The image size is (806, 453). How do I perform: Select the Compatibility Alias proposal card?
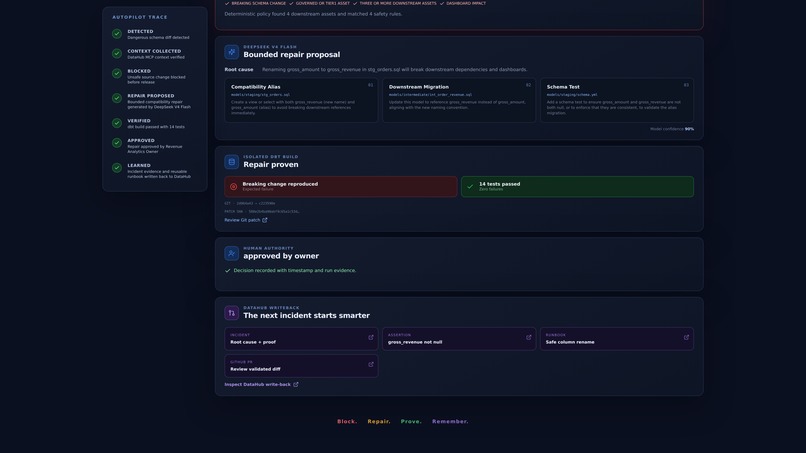pyautogui.click(x=301, y=100)
